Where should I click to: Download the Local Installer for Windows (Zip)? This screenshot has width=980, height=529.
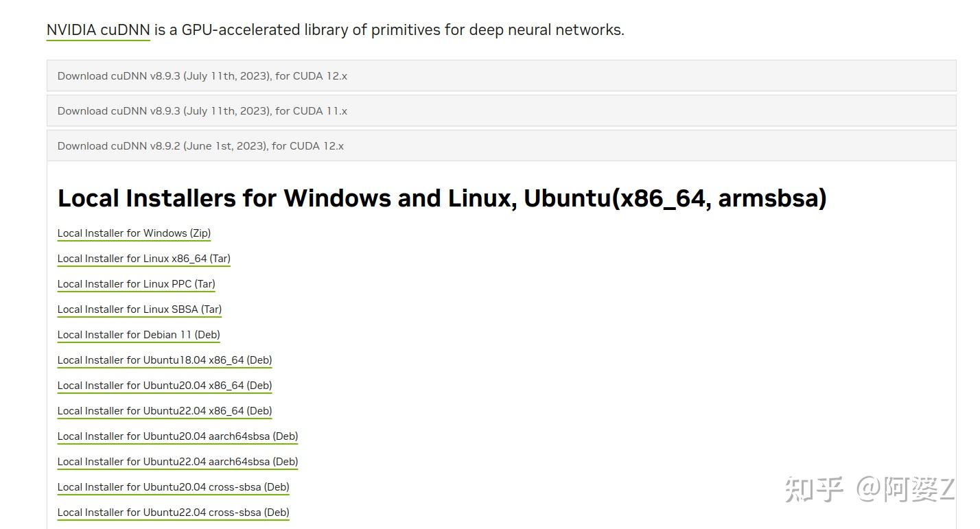click(x=134, y=233)
